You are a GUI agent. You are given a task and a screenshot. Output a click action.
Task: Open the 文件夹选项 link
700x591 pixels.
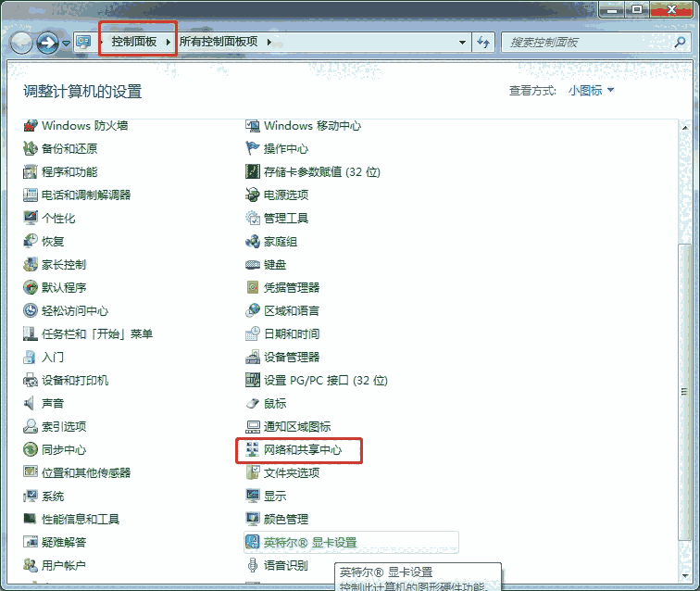click(x=292, y=473)
